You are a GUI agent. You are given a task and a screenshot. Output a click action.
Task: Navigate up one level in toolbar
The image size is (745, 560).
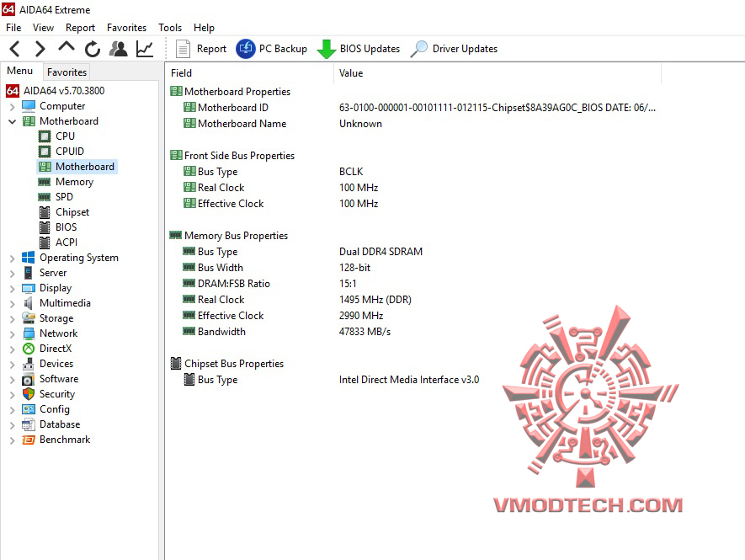(66, 47)
